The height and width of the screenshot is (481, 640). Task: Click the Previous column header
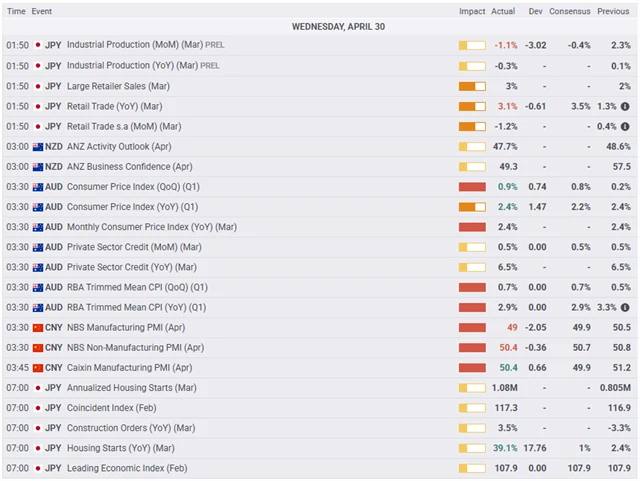613,11
